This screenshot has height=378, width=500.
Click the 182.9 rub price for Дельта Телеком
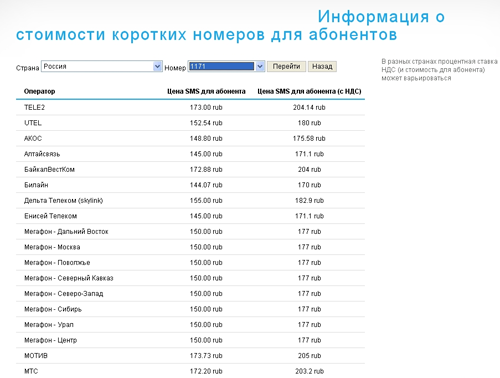[x=309, y=200]
